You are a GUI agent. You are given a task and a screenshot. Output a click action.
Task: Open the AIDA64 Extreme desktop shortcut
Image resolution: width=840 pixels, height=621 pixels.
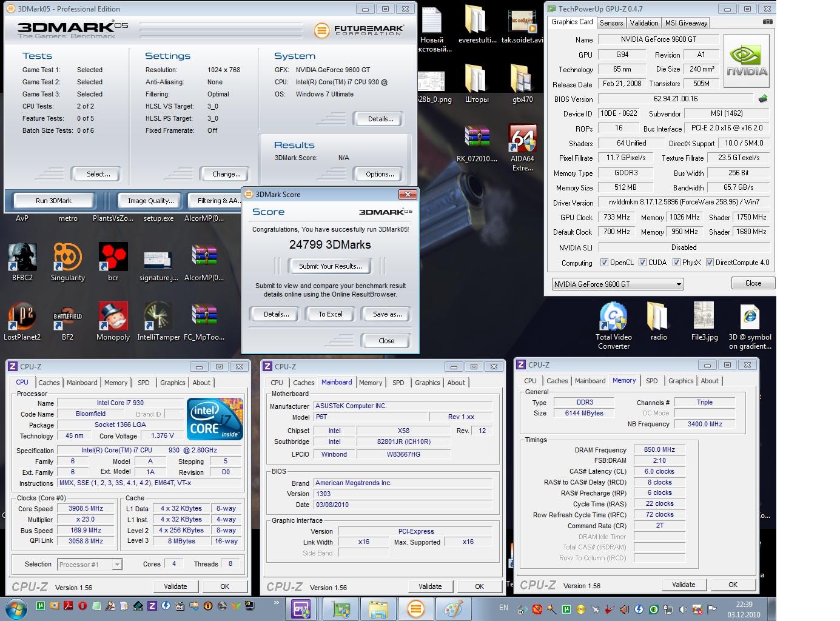click(x=522, y=149)
